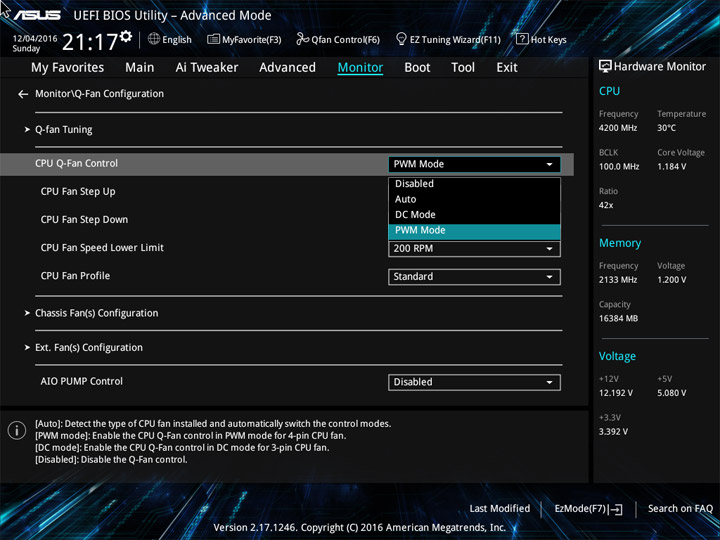Click the 12/04/2016 date text

(x=35, y=39)
